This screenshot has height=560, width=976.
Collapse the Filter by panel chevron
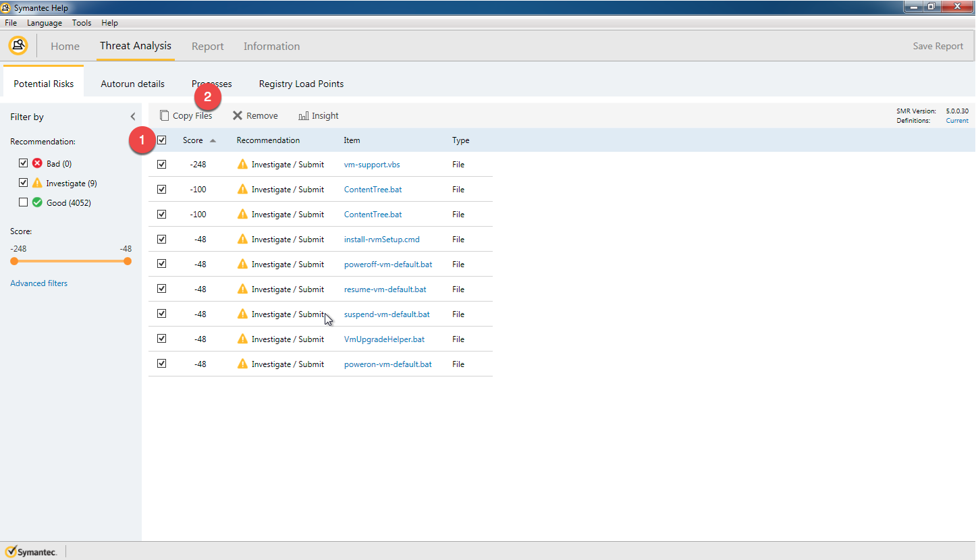click(x=133, y=117)
